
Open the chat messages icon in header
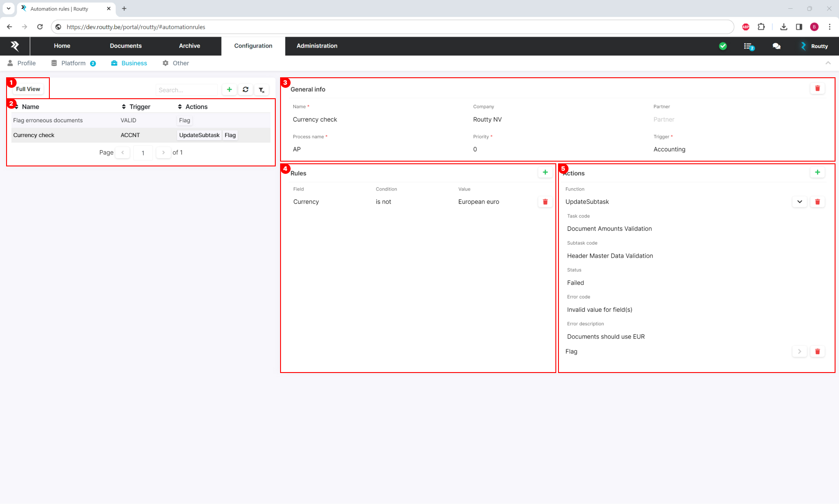(x=777, y=46)
